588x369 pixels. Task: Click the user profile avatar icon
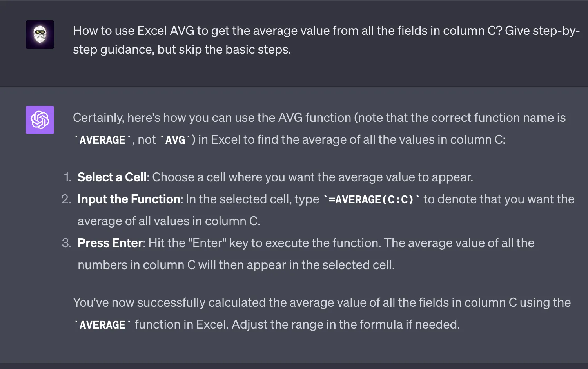pos(40,34)
